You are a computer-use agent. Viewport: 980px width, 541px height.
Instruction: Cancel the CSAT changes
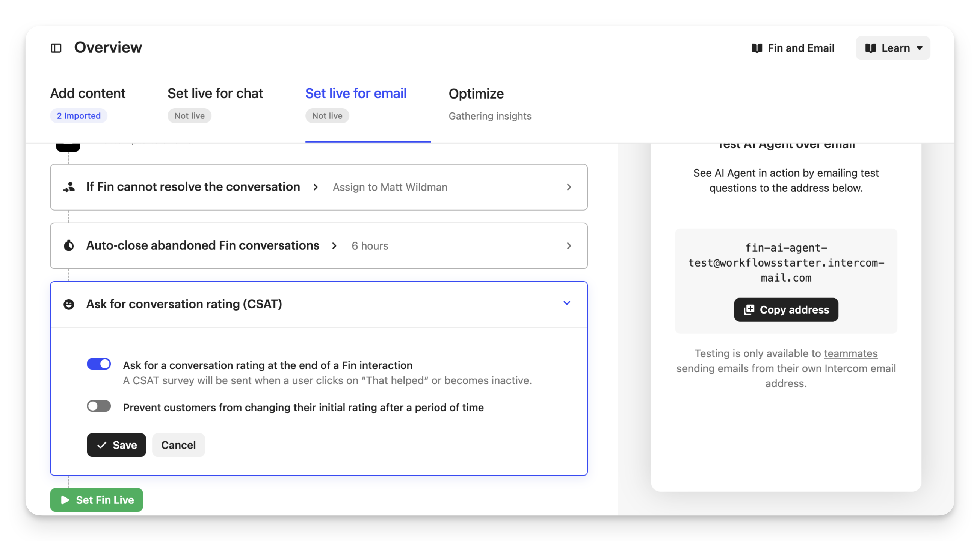pos(178,445)
